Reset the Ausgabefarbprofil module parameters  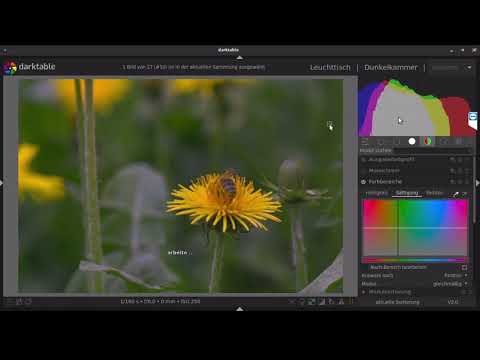tap(460, 160)
